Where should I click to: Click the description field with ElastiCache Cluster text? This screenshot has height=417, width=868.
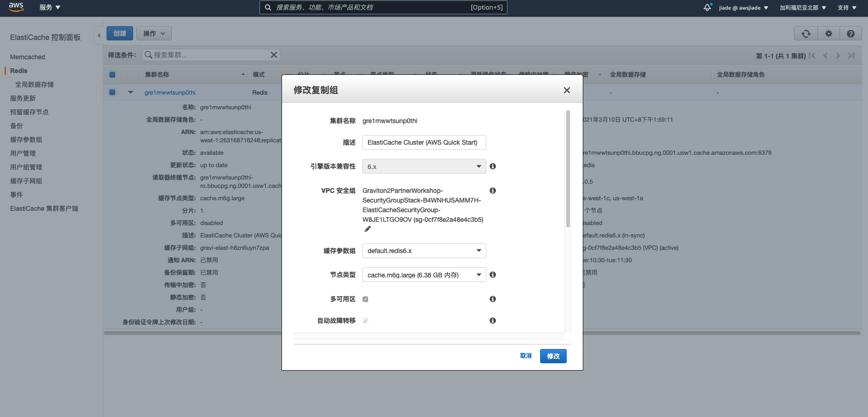click(424, 142)
